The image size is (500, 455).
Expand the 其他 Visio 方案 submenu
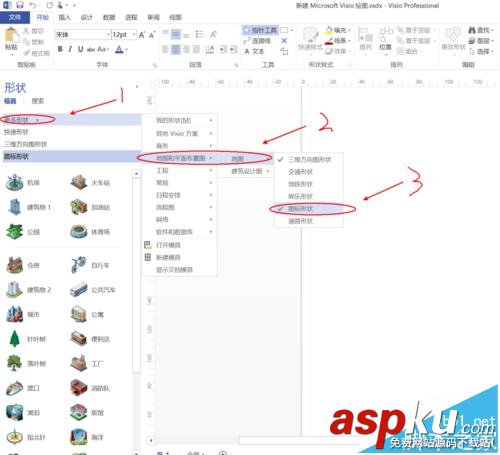[x=180, y=134]
